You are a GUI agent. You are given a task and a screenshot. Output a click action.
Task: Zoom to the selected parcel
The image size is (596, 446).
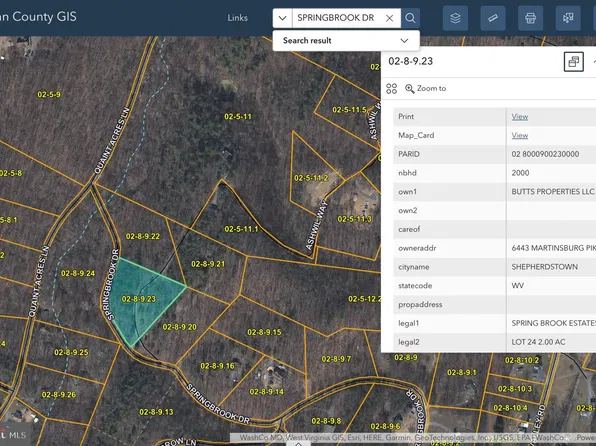(425, 89)
